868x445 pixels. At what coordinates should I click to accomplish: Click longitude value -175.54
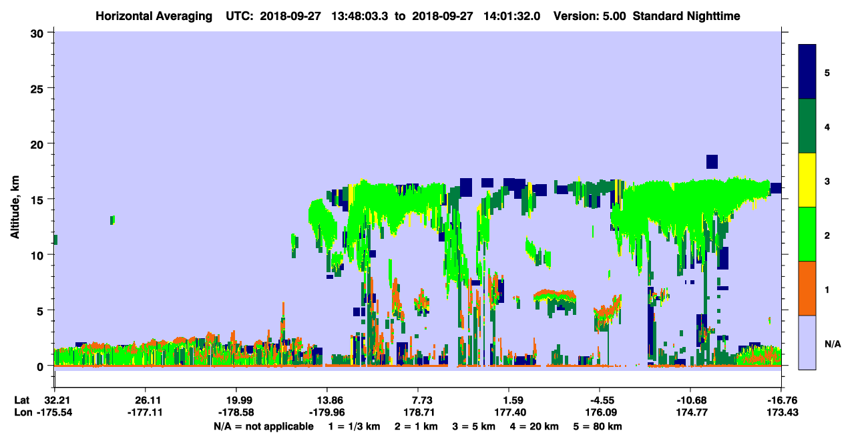point(54,412)
